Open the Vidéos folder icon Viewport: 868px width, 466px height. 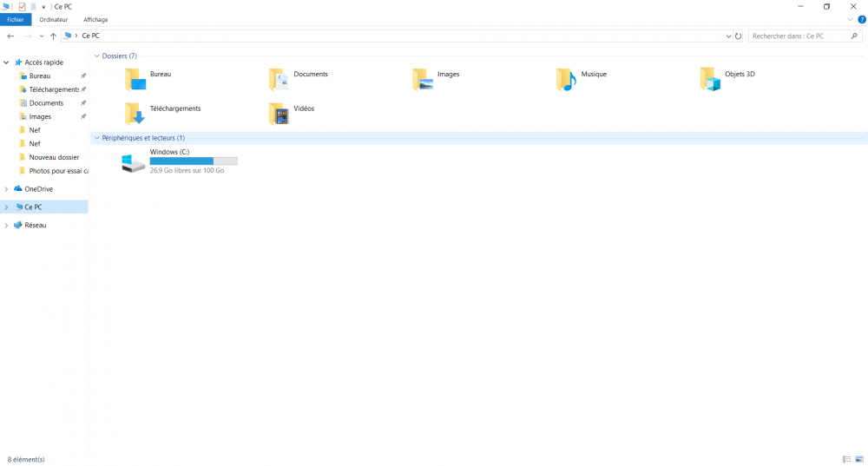279,114
